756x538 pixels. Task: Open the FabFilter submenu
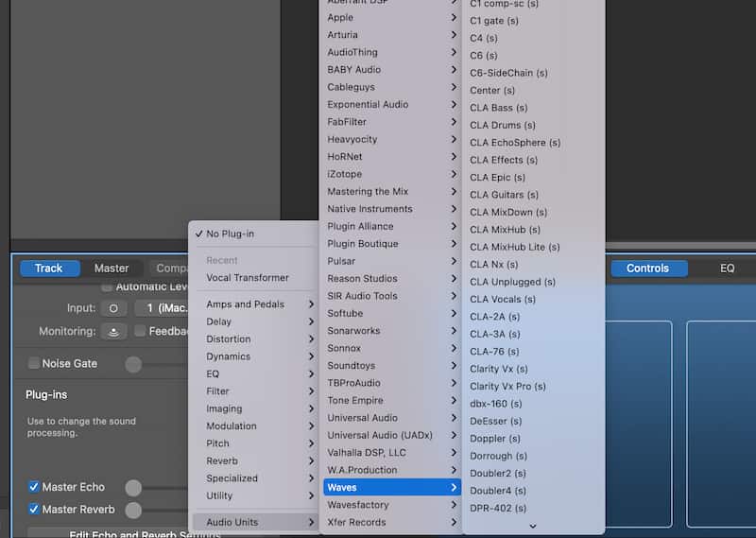(391, 122)
